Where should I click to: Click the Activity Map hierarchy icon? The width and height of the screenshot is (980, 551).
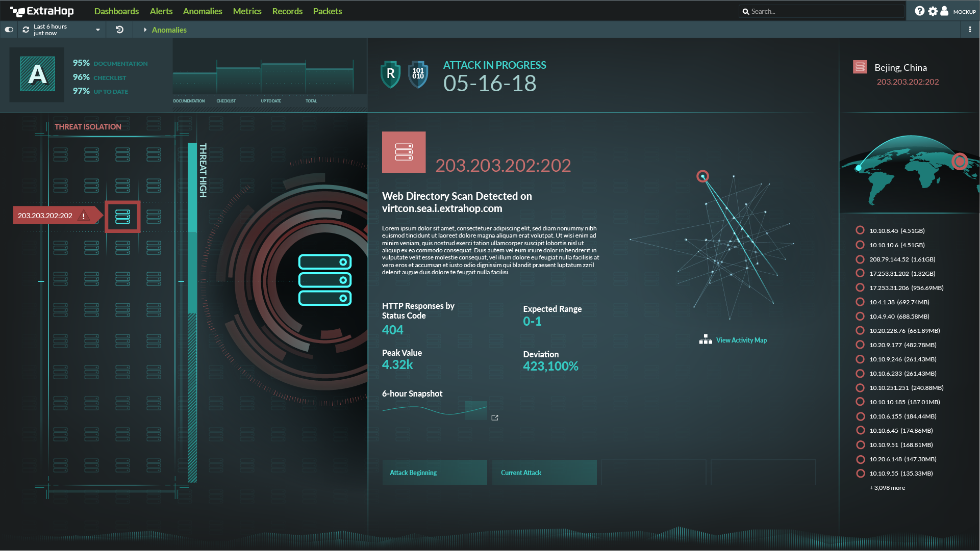[706, 339]
